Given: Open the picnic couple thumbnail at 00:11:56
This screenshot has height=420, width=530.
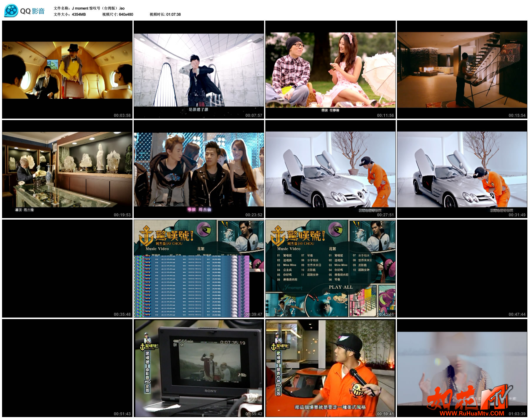Looking at the screenshot, I should [330, 69].
